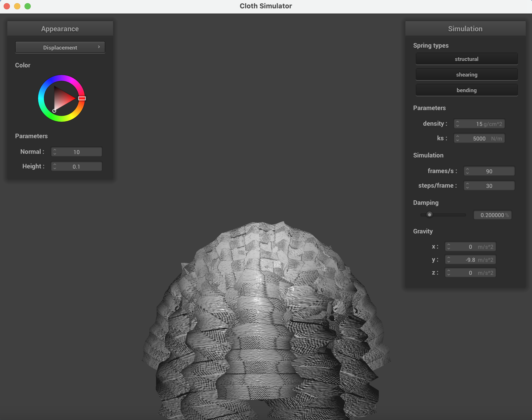Toggle the structural spring type button
The image size is (532, 420).
coord(466,59)
